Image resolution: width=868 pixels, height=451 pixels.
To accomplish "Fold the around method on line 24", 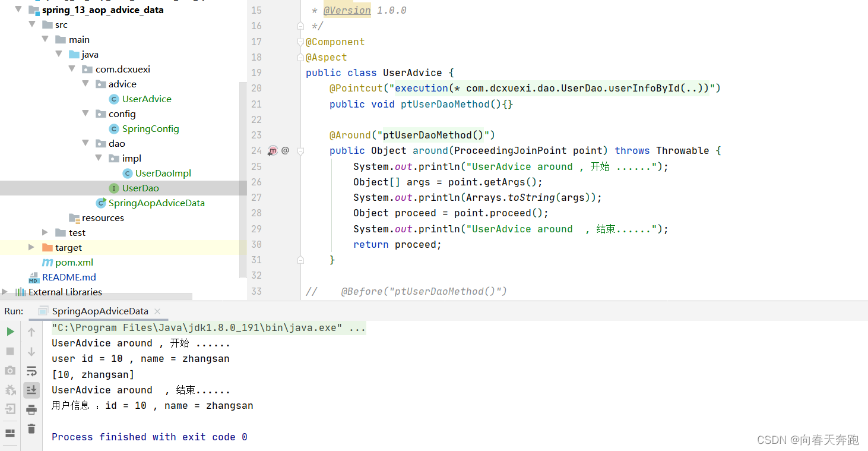I will (x=300, y=151).
